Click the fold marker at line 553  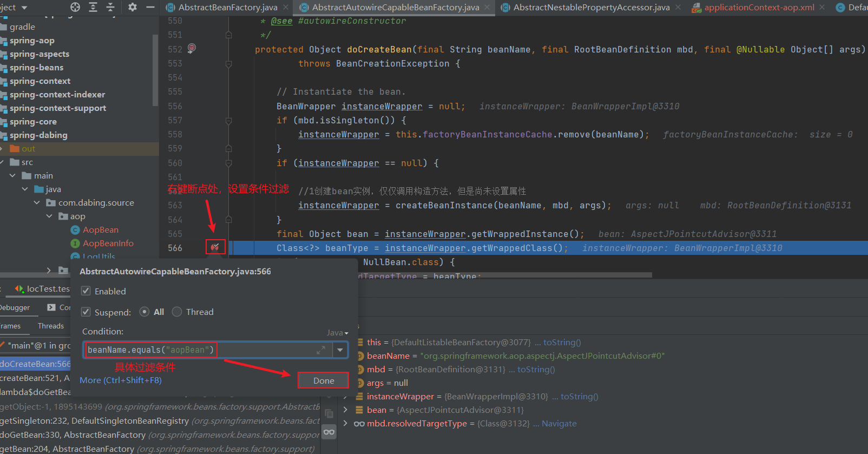[228, 64]
